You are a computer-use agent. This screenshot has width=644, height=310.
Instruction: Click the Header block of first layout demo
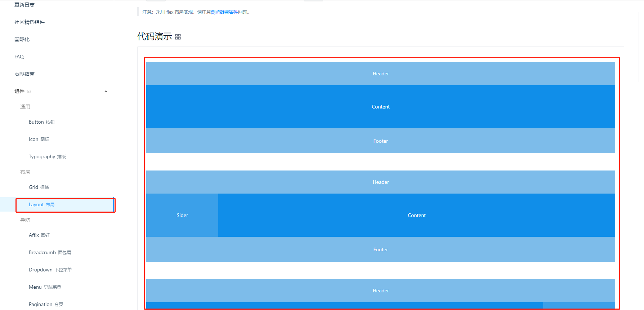click(x=381, y=74)
